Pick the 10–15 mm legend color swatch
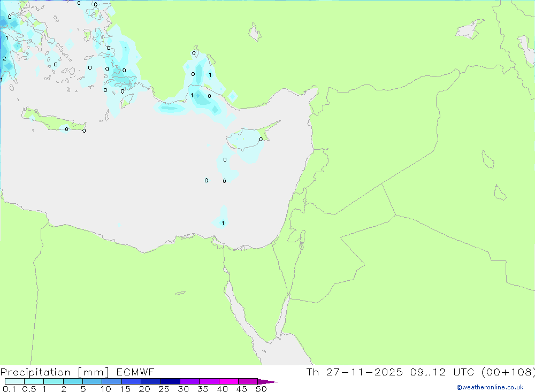 [x=112, y=381]
